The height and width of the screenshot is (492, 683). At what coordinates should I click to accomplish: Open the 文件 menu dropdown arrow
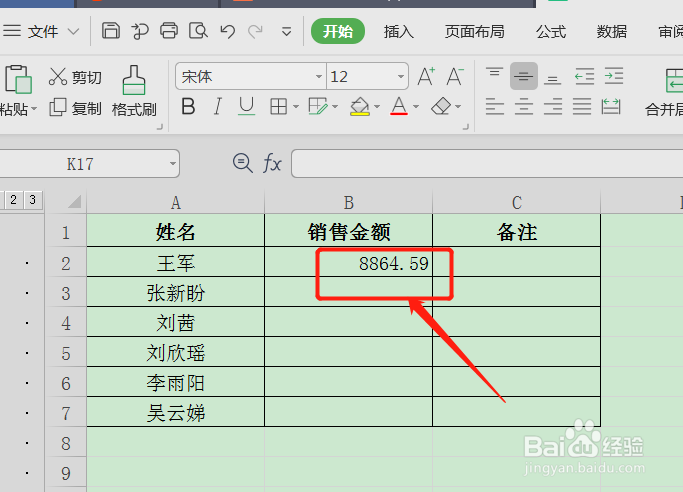coord(74,31)
